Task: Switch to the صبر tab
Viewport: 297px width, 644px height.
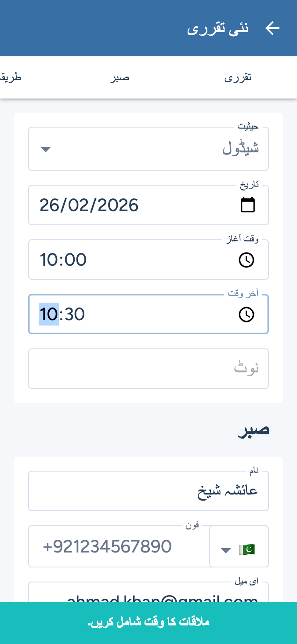Action: coord(119,78)
